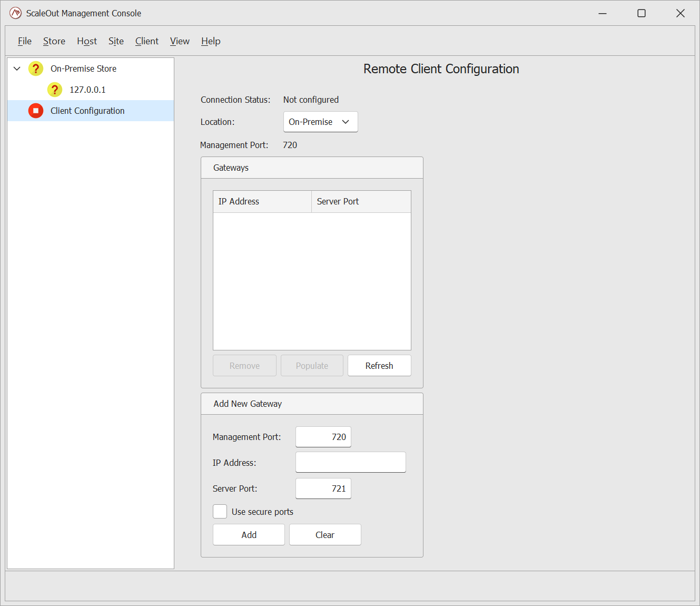Screen dimensions: 700x606
Task: Click the Clear button
Action: (x=325, y=535)
